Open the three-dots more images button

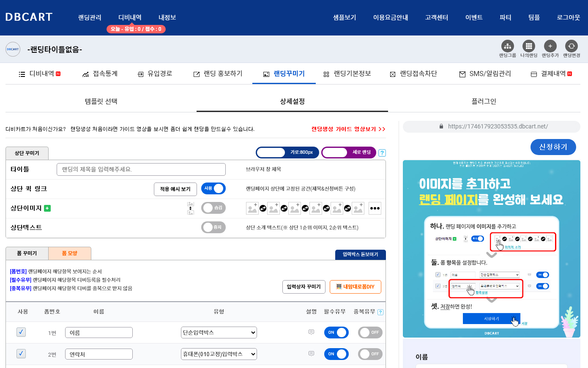(x=375, y=208)
